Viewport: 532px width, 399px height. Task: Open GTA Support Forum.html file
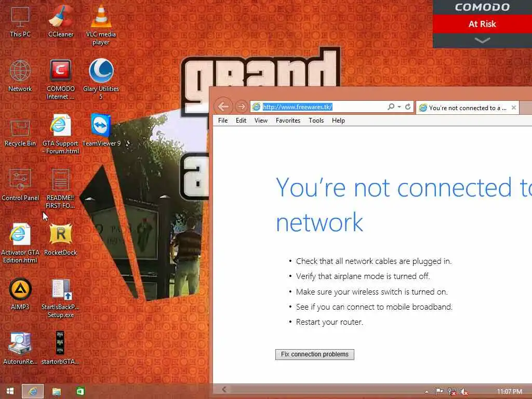point(61,135)
